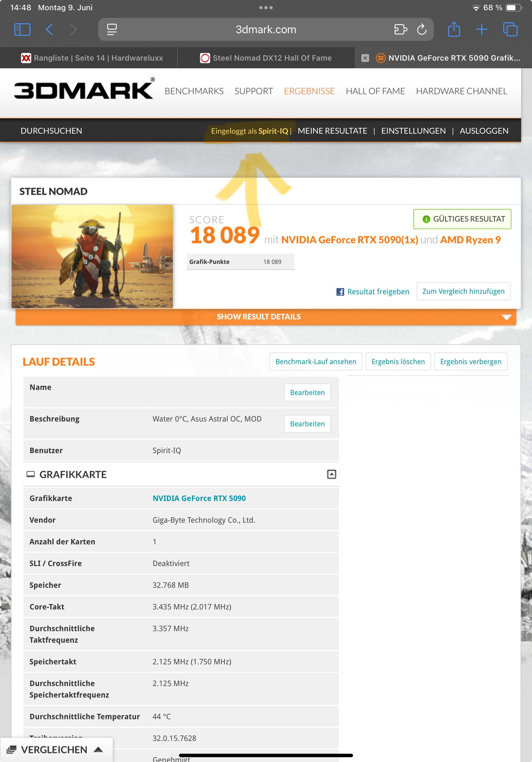Viewport: 532px width, 762px height.
Task: Expand the VERGLEICHEN panel
Action: 56,749
